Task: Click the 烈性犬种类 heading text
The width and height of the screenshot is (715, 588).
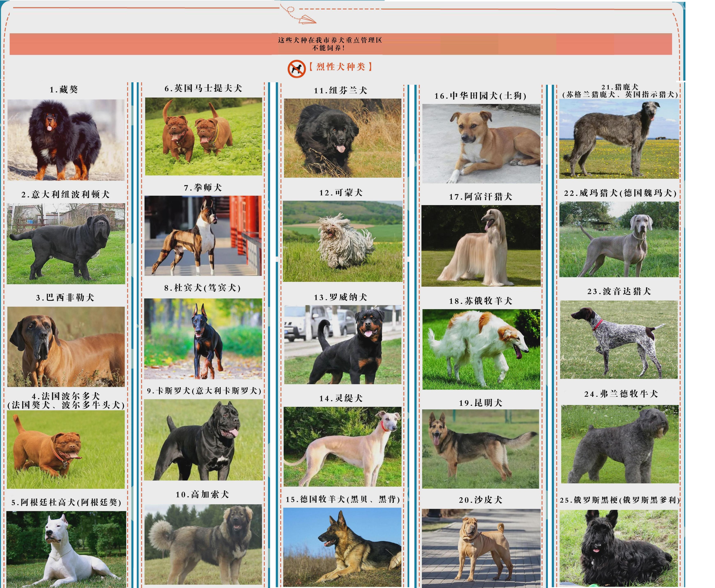Action: click(x=340, y=67)
